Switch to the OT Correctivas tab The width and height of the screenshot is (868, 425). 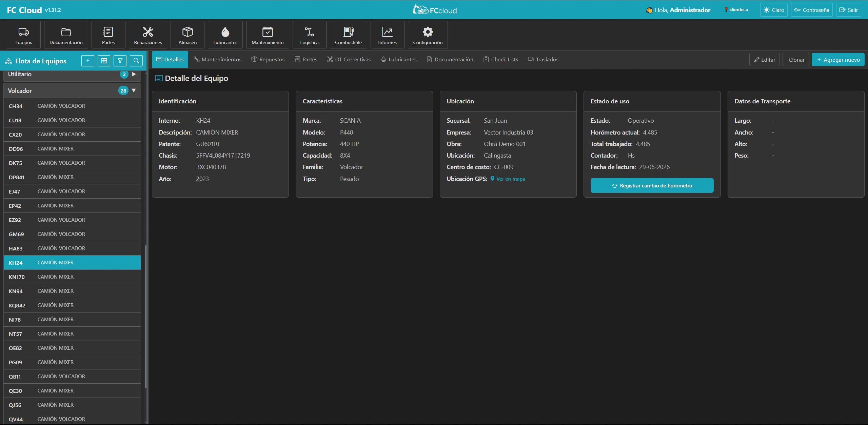(349, 59)
